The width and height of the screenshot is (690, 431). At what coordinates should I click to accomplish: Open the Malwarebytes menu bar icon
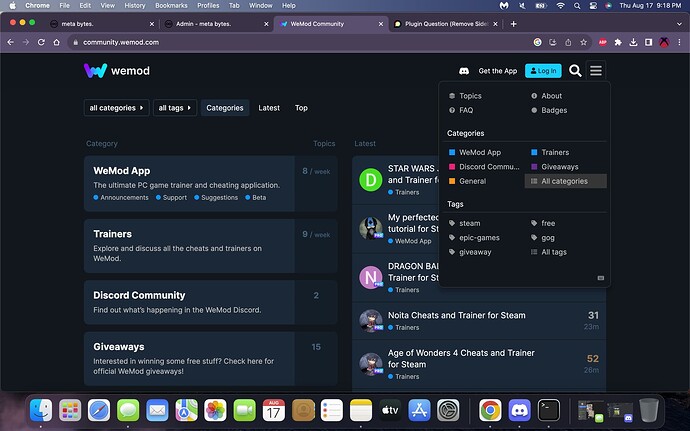[504, 5]
